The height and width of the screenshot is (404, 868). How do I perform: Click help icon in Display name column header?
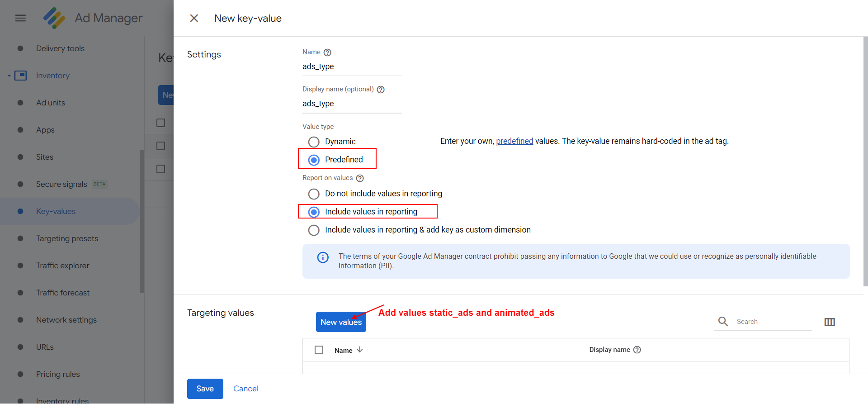click(637, 350)
